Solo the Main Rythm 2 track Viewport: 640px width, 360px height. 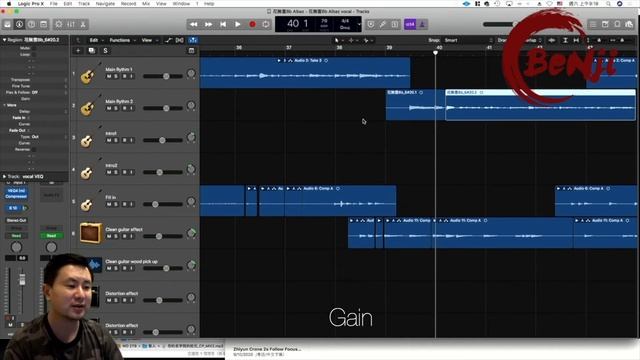(116, 108)
